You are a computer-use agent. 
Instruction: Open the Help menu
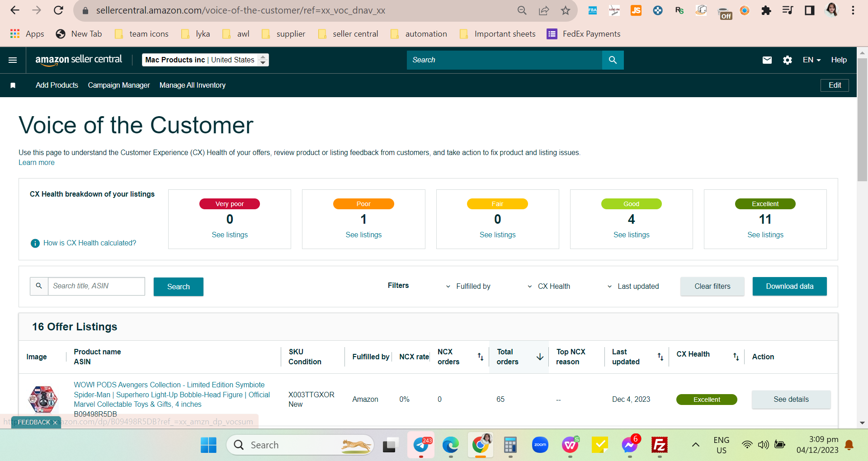coord(839,60)
